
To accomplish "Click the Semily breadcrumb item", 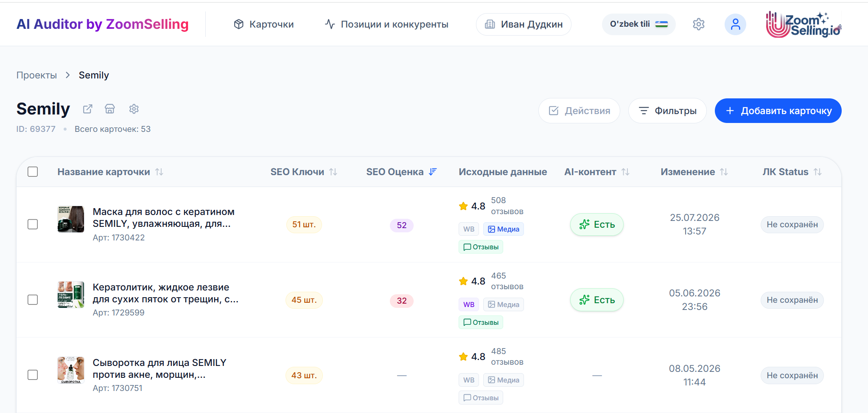I will [x=94, y=75].
